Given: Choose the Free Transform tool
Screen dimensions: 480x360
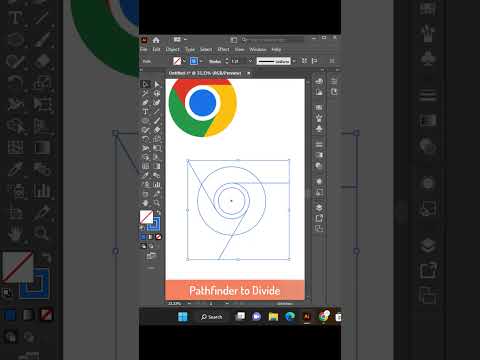Looking at the screenshot, I should coord(157,148).
